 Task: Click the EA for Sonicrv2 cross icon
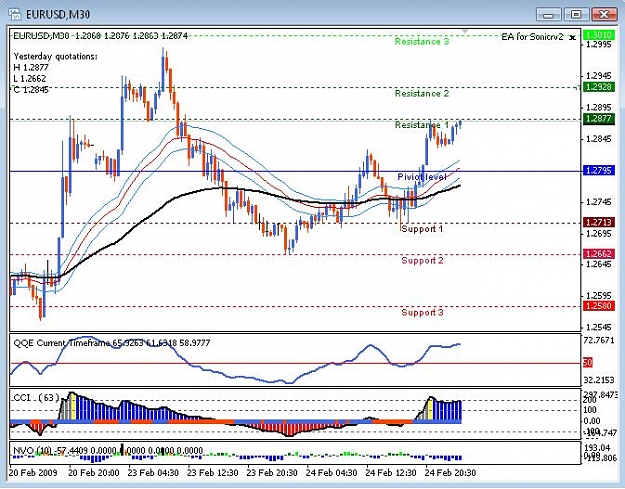[x=572, y=38]
